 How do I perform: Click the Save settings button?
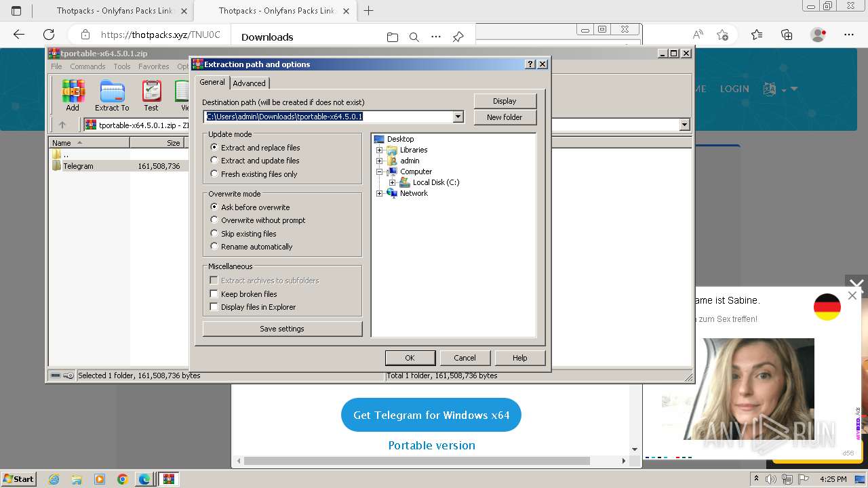(282, 329)
